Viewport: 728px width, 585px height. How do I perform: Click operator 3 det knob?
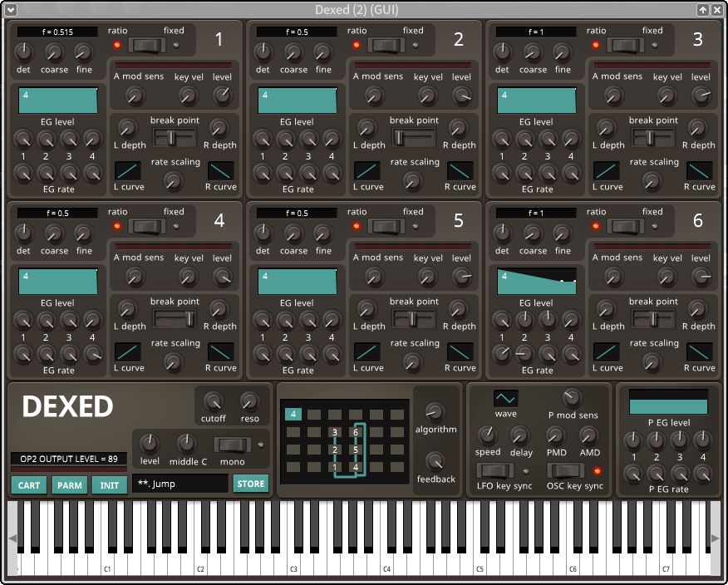[x=502, y=52]
